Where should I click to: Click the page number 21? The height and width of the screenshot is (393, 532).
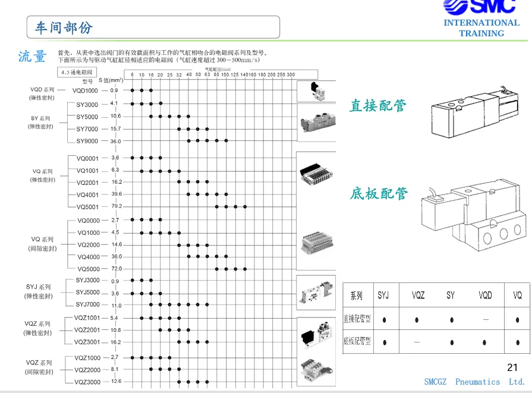[x=512, y=367]
